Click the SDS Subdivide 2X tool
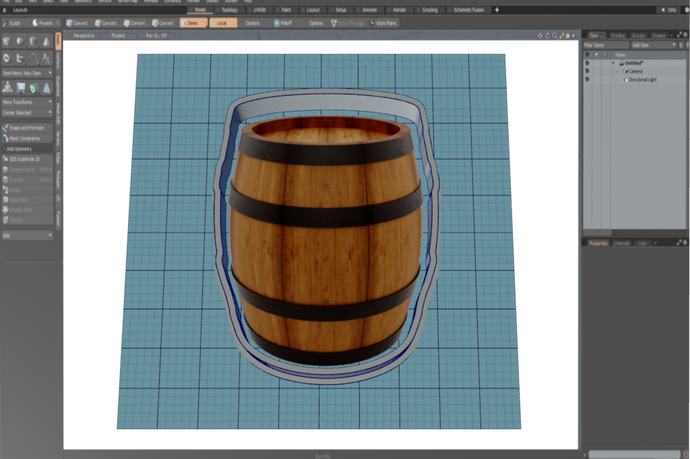 point(26,159)
